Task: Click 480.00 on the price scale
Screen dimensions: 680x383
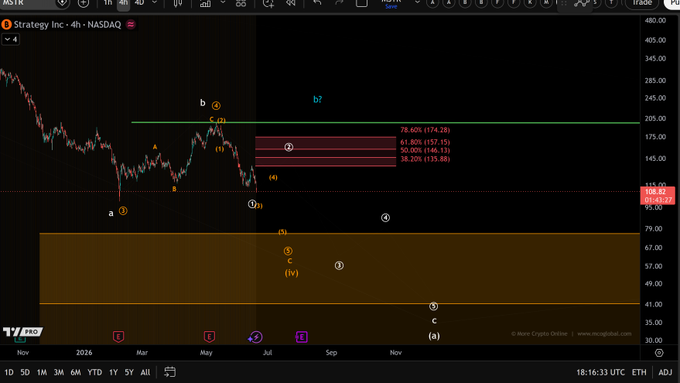Action: pyautogui.click(x=655, y=20)
